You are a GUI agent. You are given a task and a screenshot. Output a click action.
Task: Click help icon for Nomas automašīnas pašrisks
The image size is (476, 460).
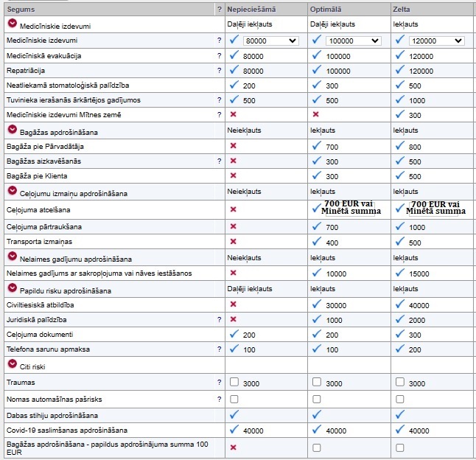click(x=219, y=399)
